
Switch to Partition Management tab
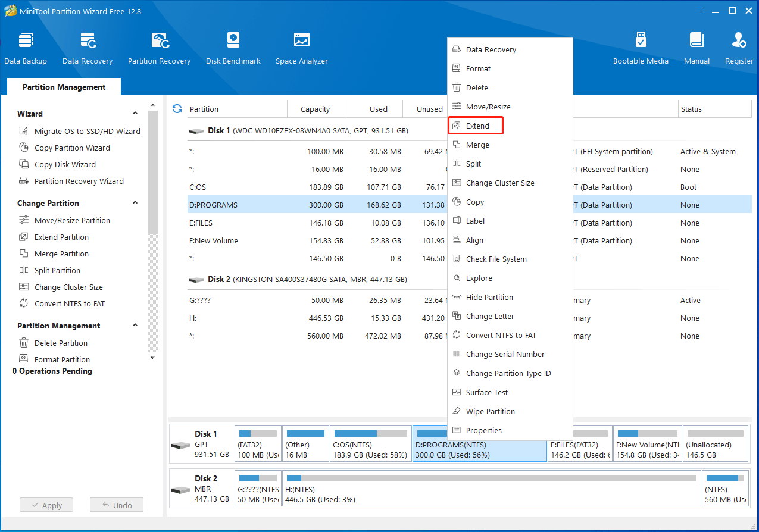click(64, 87)
